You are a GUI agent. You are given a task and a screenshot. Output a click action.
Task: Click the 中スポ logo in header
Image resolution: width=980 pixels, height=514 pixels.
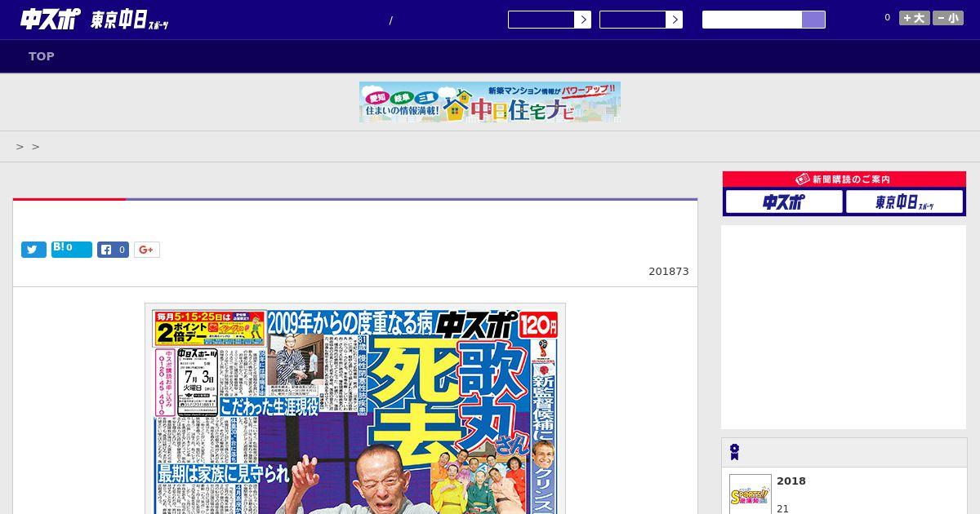coord(51,20)
